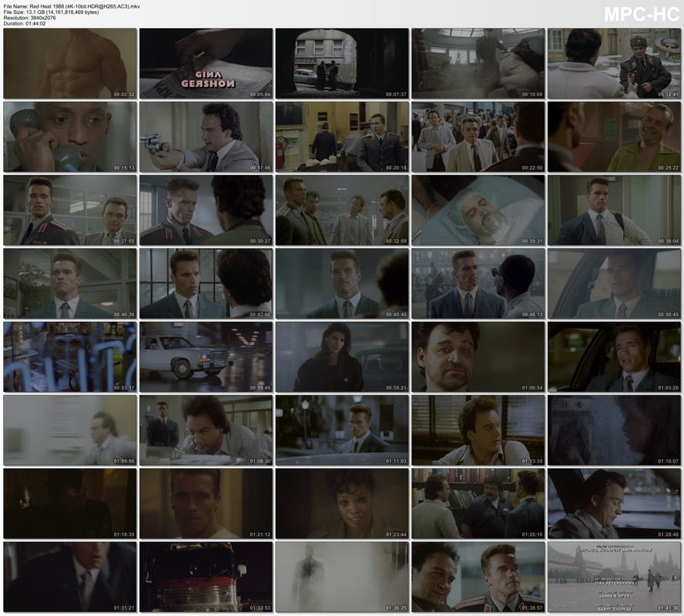Select the thumbnail stamped 00:40:36
684x616 pixels.
[70, 283]
